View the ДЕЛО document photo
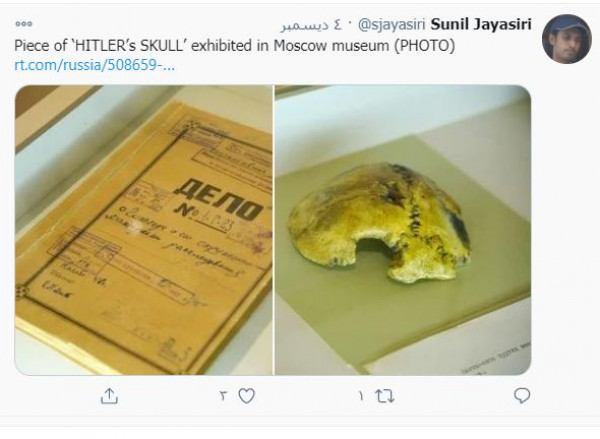 tap(143, 230)
